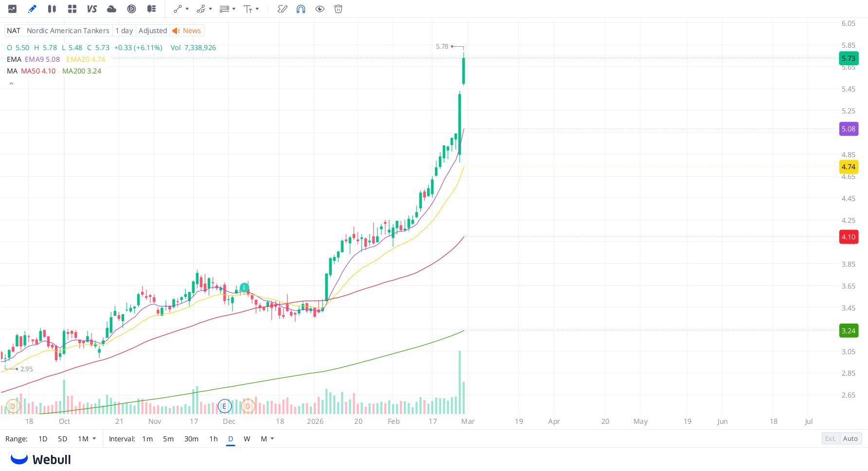Select the text annotation tool
Viewport: 868px width, 471px height.
[248, 9]
